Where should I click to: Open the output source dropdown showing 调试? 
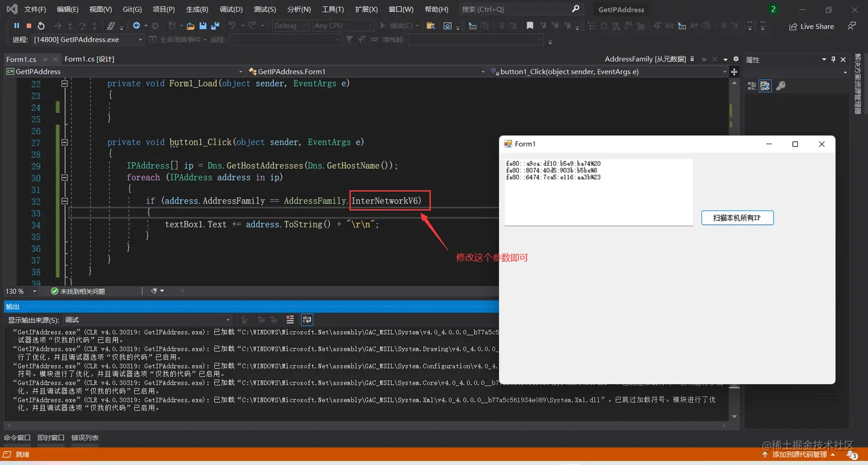(x=147, y=320)
